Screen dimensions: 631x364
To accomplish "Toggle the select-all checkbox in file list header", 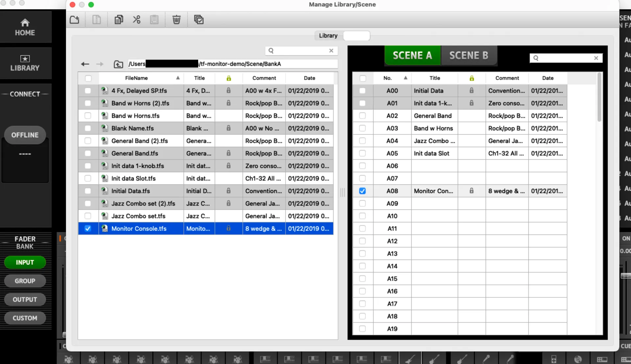I will coord(88,78).
